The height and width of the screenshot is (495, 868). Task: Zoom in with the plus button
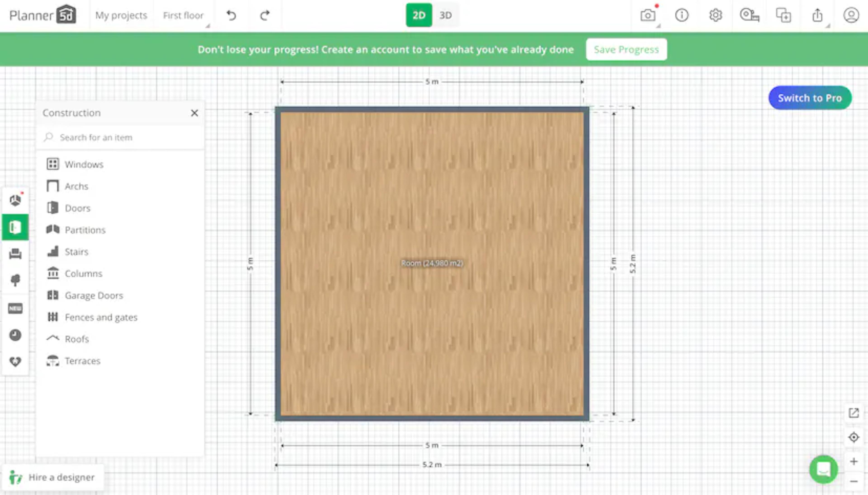click(x=853, y=461)
